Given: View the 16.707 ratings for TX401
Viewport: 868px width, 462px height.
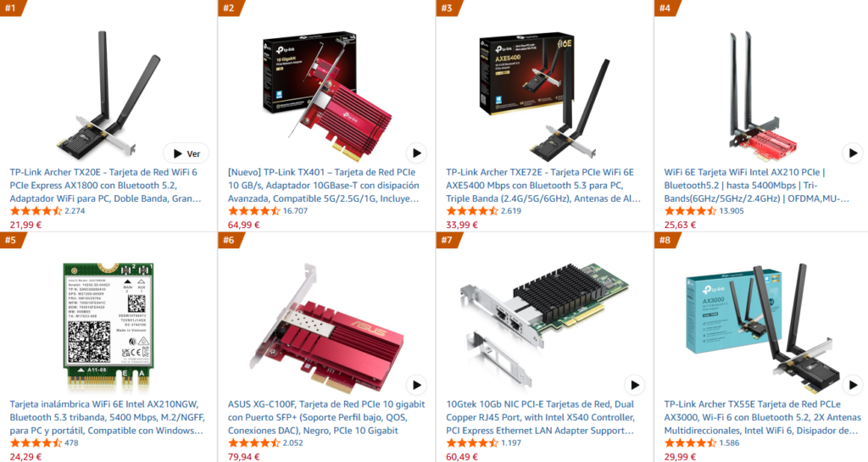Looking at the screenshot, I should [x=295, y=211].
